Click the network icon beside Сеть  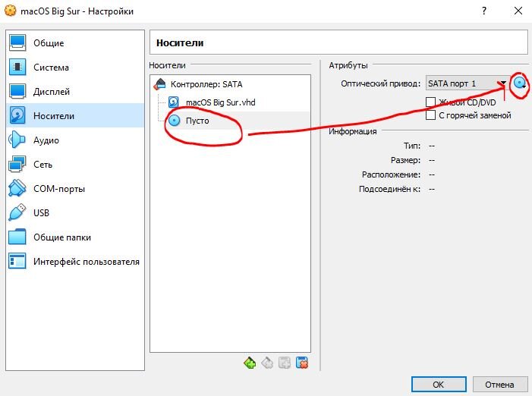pos(17,164)
